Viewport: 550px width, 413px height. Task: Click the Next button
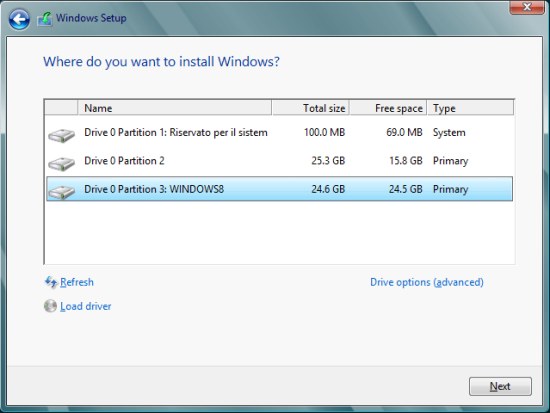tap(500, 386)
